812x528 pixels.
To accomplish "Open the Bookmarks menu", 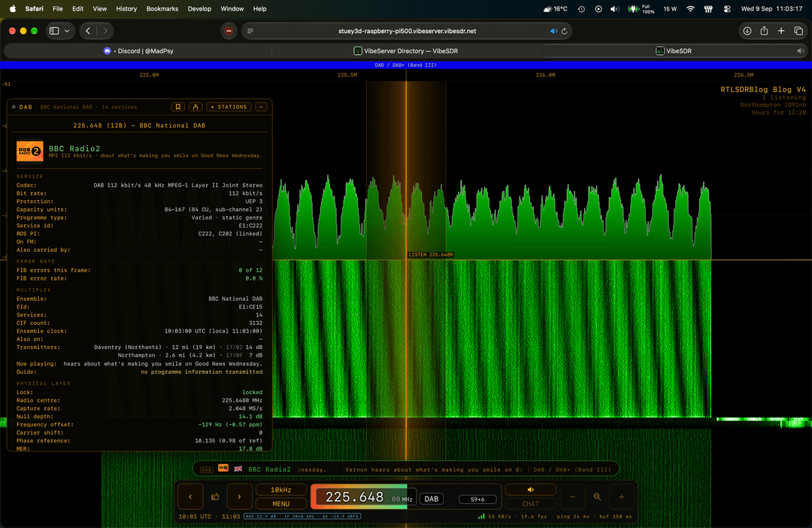I will pos(162,9).
